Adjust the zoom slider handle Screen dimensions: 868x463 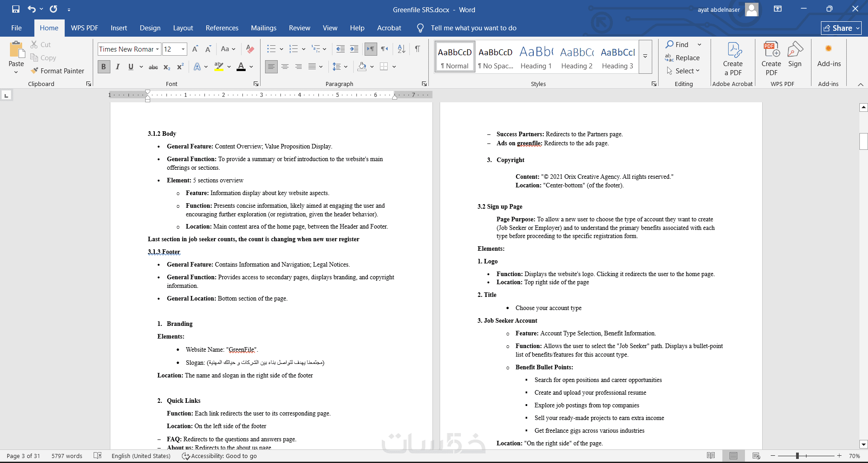[x=797, y=456]
